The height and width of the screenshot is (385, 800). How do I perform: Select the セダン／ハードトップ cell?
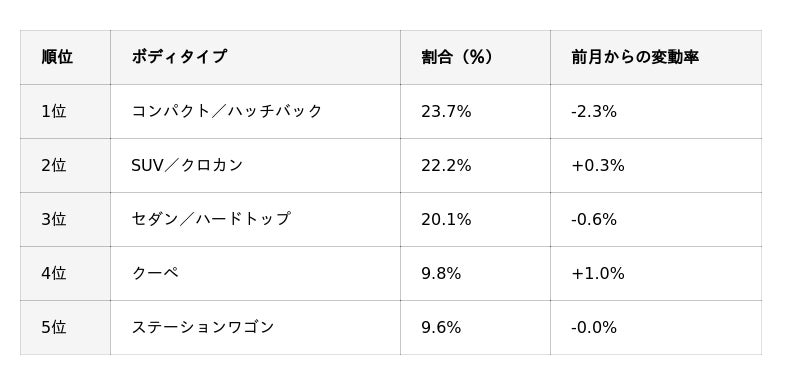[255, 219]
